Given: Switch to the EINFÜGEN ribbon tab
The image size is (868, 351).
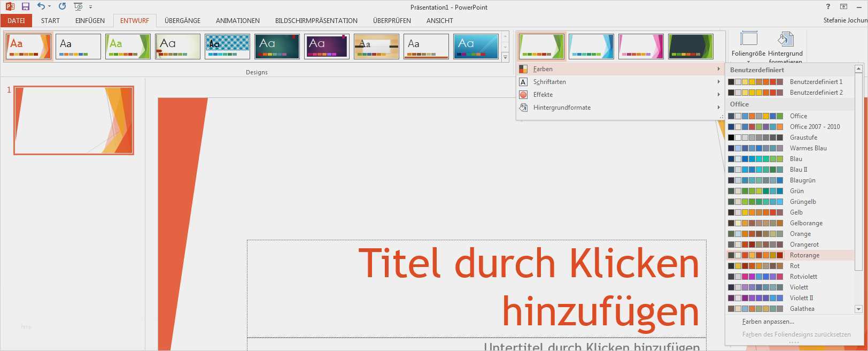Looking at the screenshot, I should (x=90, y=21).
